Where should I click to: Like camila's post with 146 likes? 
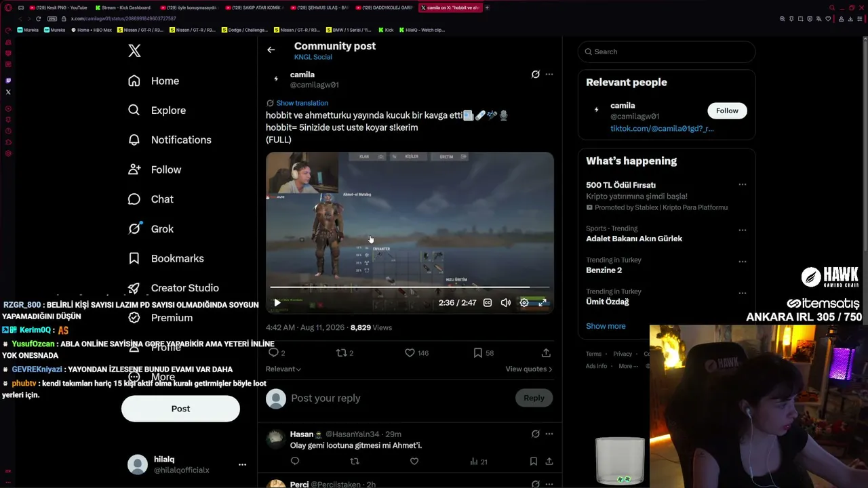click(x=410, y=353)
